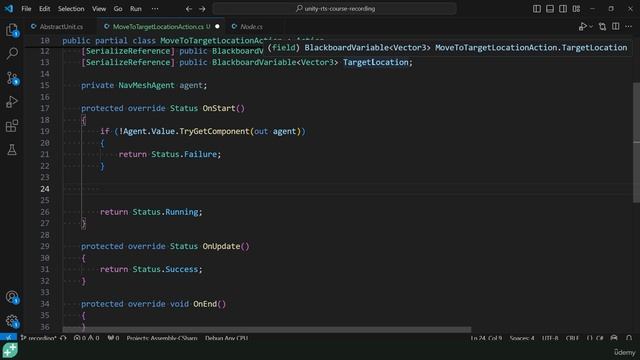Viewport: 640px width, 360px height.
Task: Toggle the secondary side bar layout icon
Action: (563, 9)
